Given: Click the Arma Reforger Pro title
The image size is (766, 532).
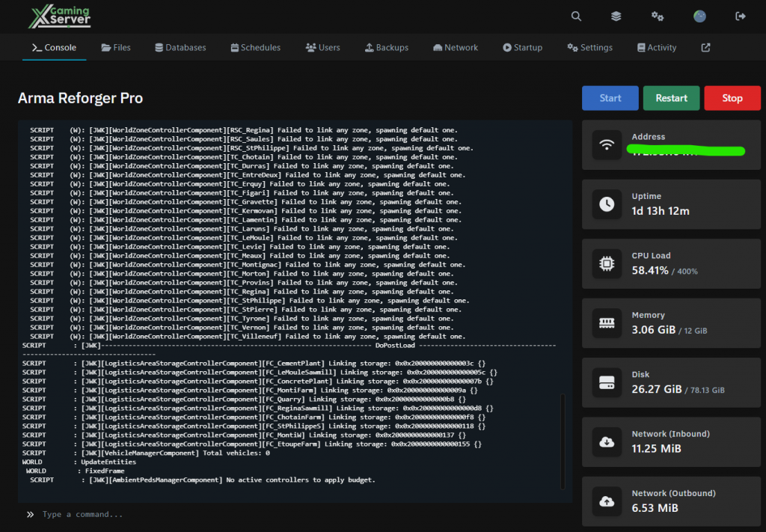Looking at the screenshot, I should pos(80,98).
